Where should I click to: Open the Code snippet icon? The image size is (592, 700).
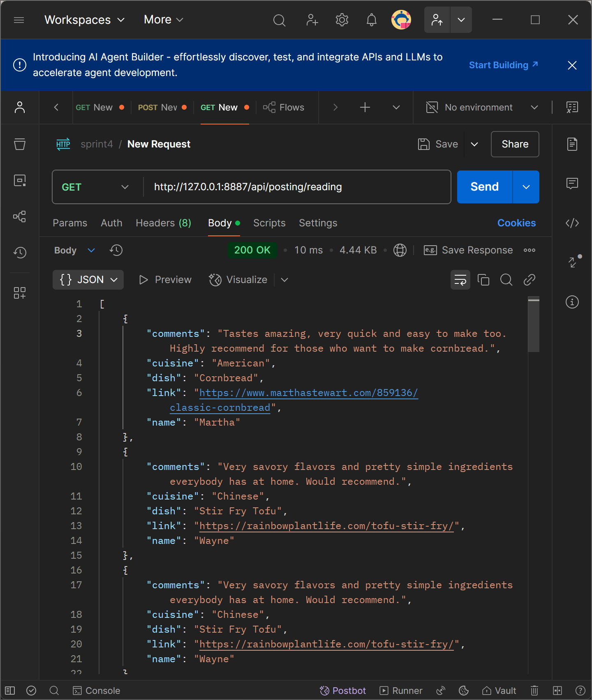(x=572, y=223)
